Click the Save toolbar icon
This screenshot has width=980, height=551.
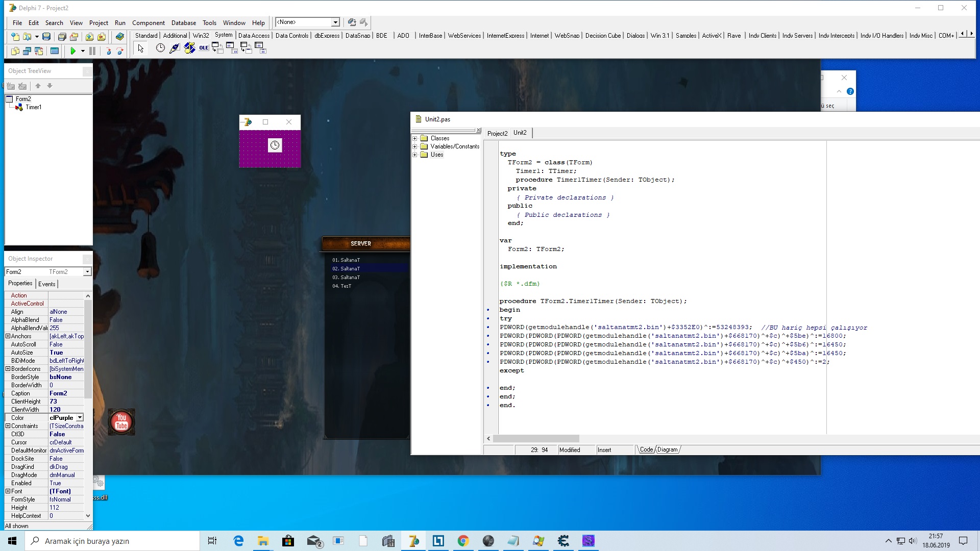[46, 37]
